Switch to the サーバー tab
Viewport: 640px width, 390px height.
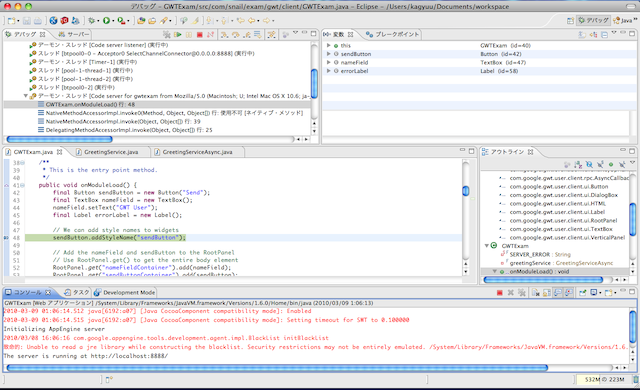[x=73, y=34]
